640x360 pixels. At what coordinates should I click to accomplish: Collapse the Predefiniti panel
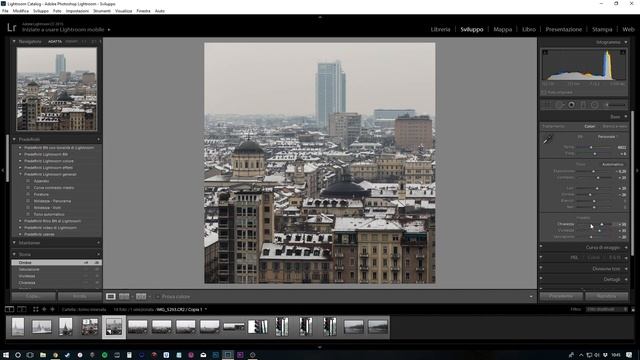click(x=14, y=140)
